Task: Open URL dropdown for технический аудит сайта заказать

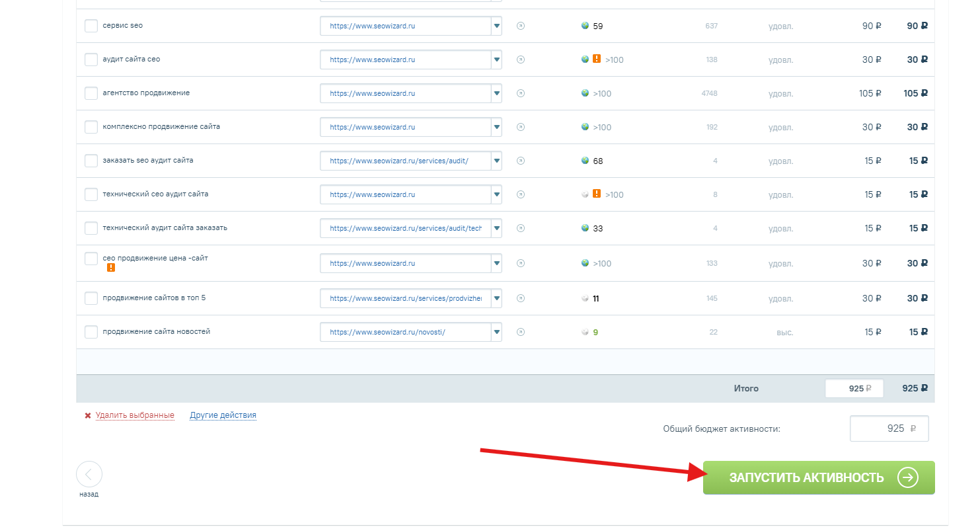Action: [496, 228]
